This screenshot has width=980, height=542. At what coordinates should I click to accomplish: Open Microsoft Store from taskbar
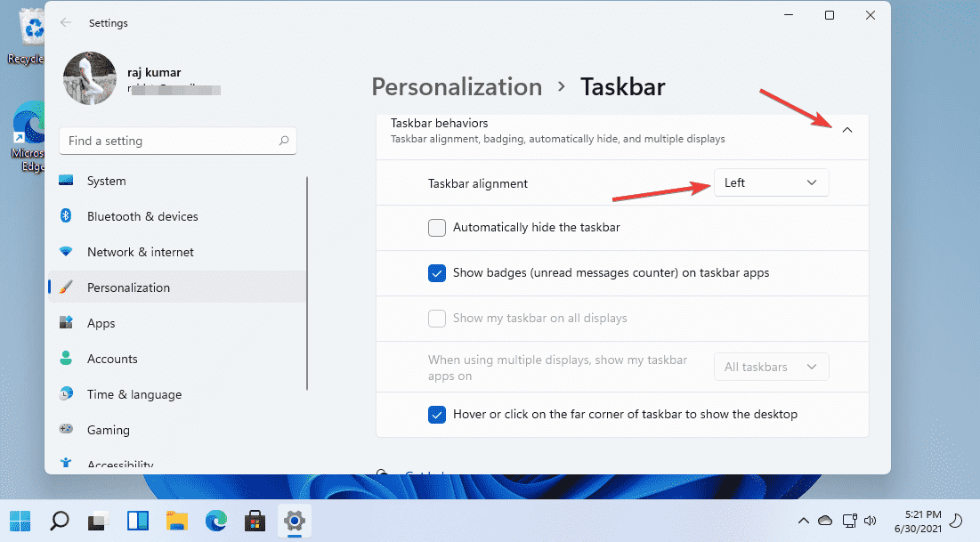[255, 521]
